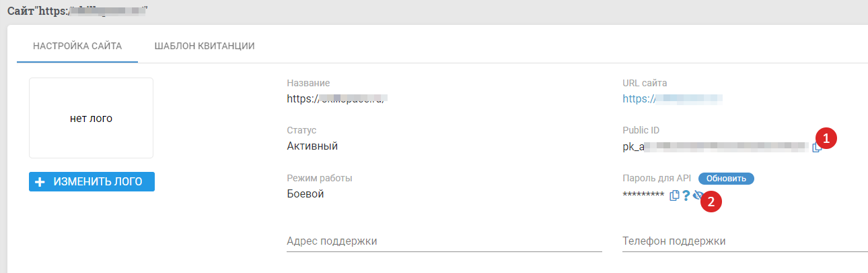
Task: Click Обновить to refresh the API password
Action: [726, 179]
